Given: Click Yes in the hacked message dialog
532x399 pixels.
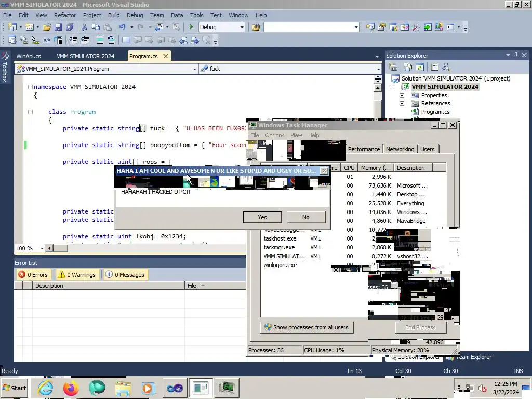Looking at the screenshot, I should (x=262, y=217).
